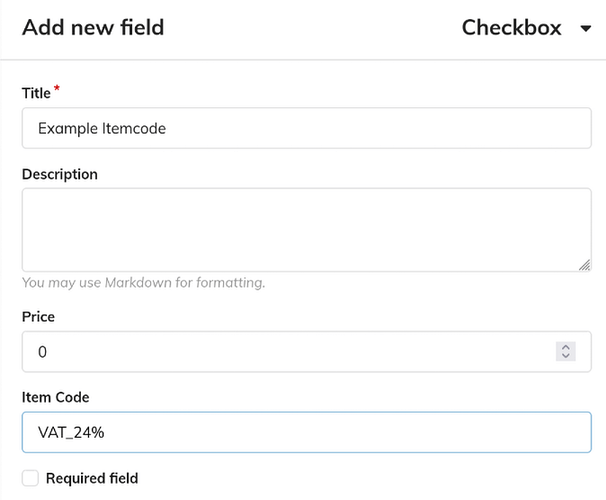Image resolution: width=606 pixels, height=500 pixels.
Task: Open the Checkbox field type selector
Action: pos(512,28)
